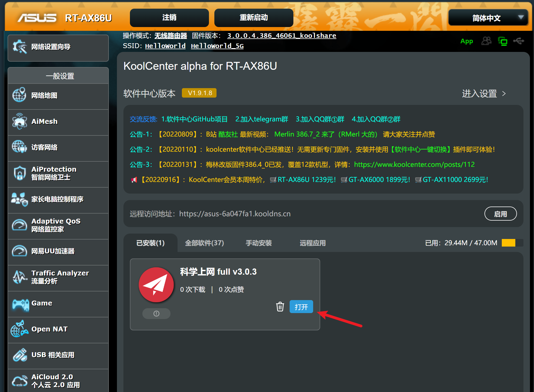
Task: Switch to 已安装(1) tab
Action: [x=150, y=243]
